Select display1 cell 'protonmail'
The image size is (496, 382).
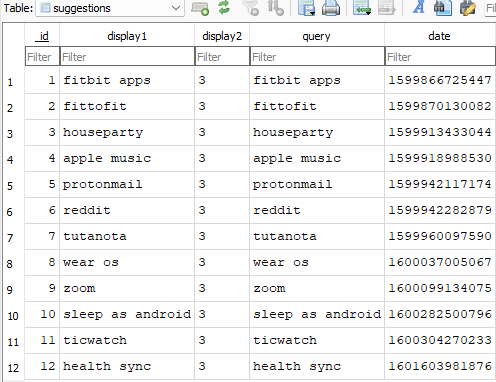pyautogui.click(x=127, y=184)
